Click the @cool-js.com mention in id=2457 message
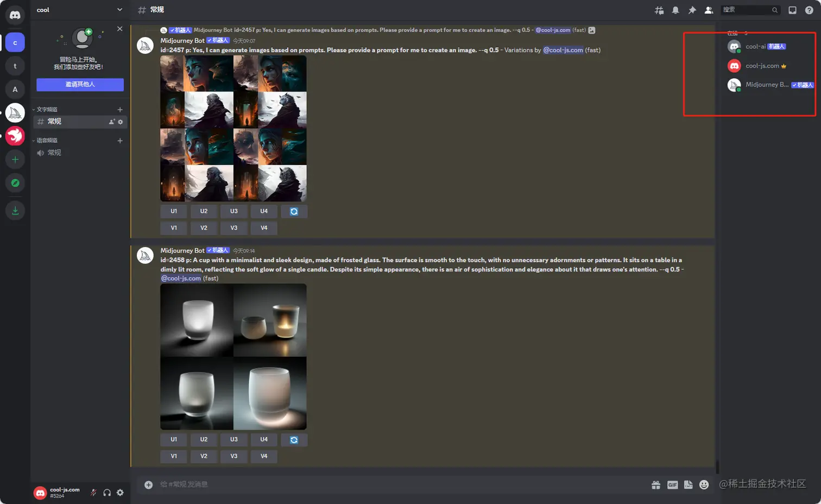 click(x=563, y=50)
